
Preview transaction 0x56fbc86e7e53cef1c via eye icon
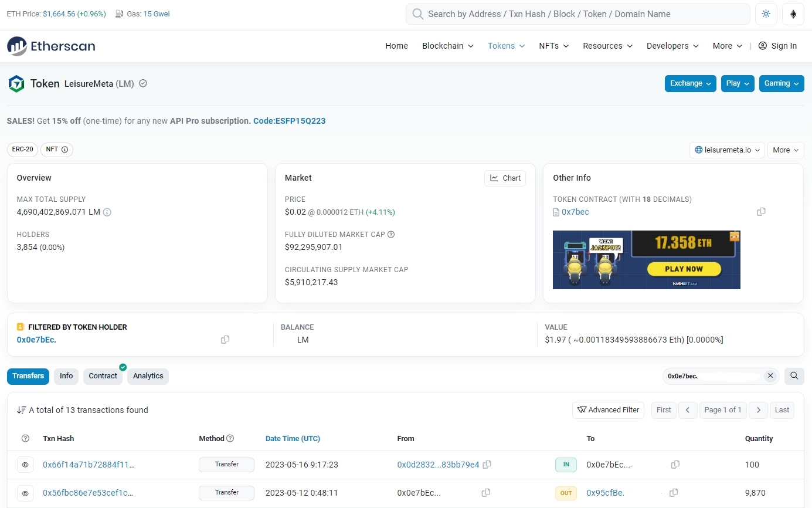click(x=25, y=493)
